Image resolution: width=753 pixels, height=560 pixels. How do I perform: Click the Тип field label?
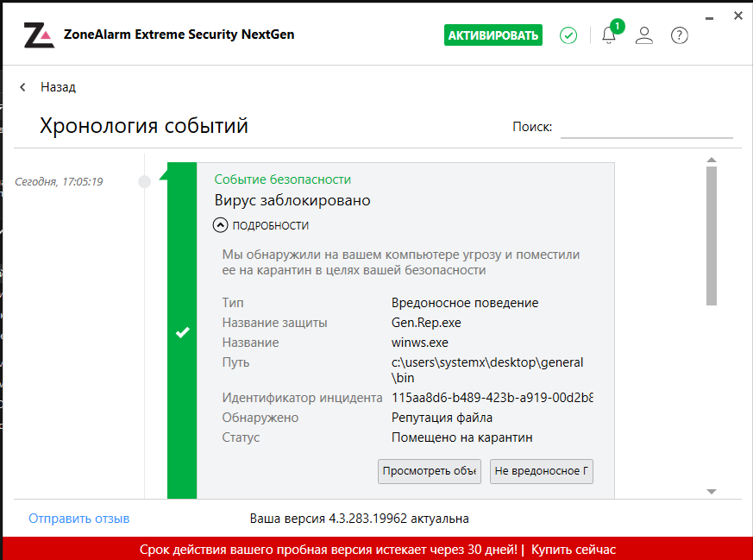click(x=233, y=303)
